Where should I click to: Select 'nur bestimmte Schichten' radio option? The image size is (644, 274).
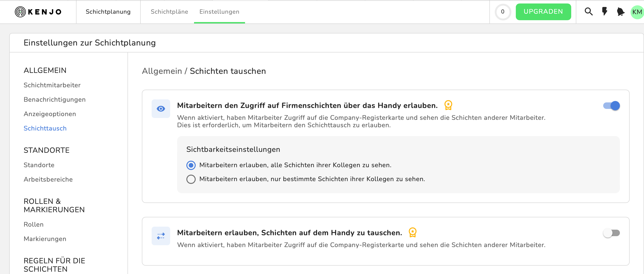point(191,179)
